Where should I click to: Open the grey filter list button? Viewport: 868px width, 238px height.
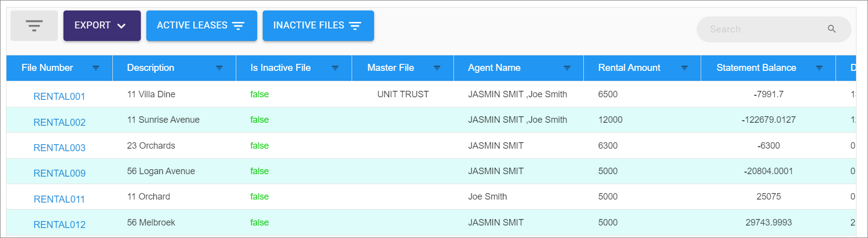(34, 25)
